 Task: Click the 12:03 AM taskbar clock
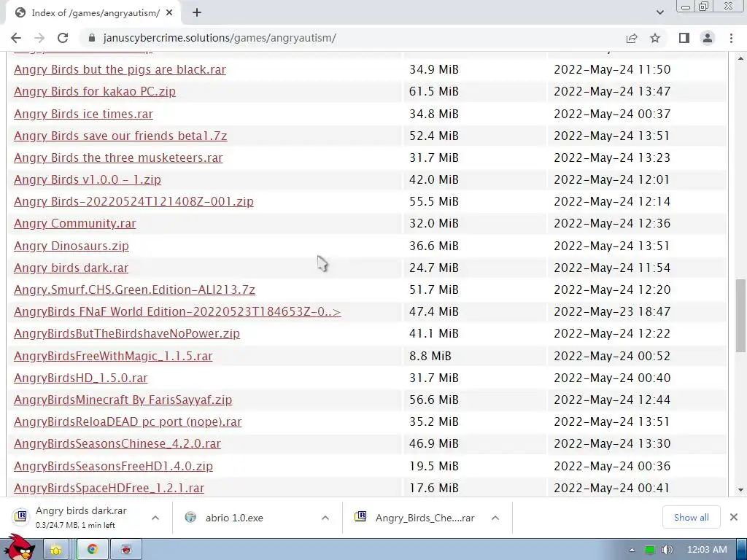(x=707, y=550)
